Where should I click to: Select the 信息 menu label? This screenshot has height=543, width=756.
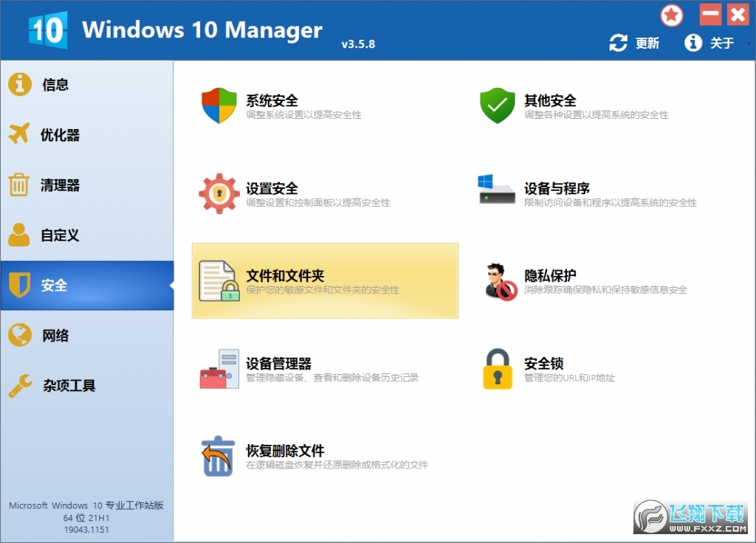pyautogui.click(x=55, y=85)
